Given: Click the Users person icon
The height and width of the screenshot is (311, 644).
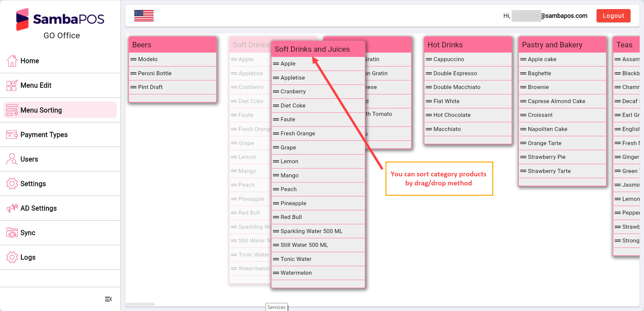Looking at the screenshot, I should point(12,159).
